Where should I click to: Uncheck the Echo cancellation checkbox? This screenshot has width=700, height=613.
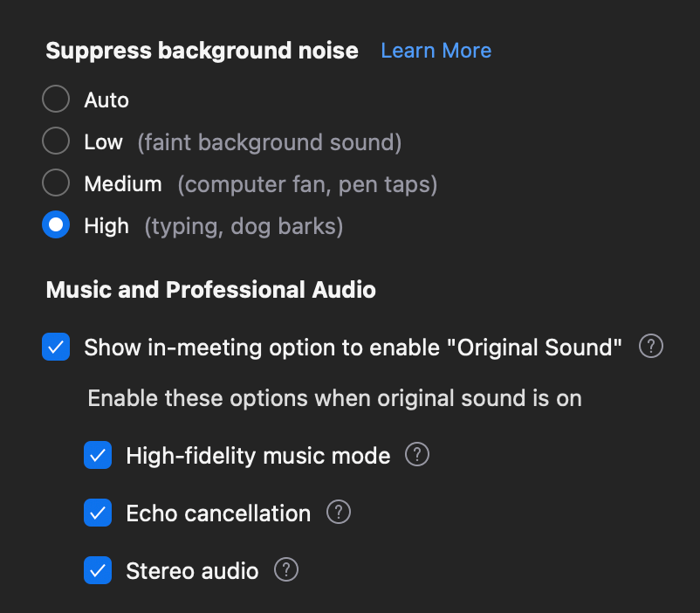[x=98, y=513]
